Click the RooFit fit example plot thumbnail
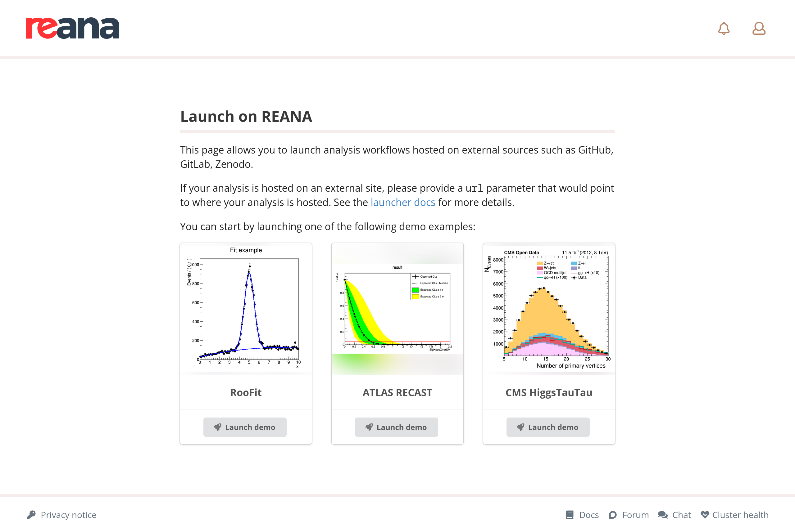This screenshot has width=795, height=532. click(246, 309)
